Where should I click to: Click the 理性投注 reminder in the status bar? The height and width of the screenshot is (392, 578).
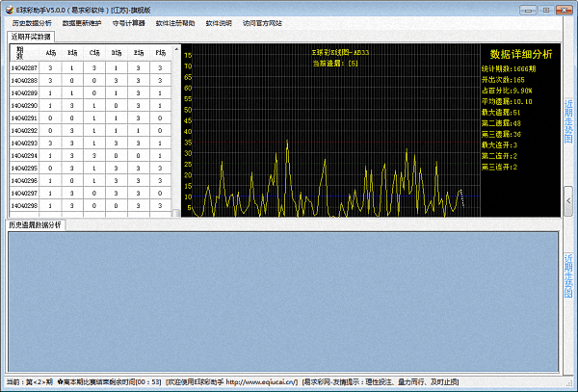(x=379, y=382)
